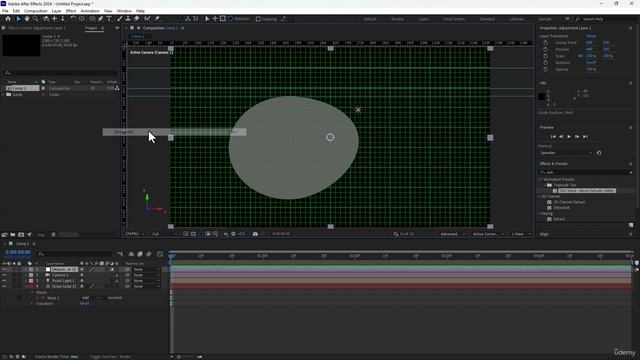
Task: Select the Pen tool
Action: click(100, 19)
